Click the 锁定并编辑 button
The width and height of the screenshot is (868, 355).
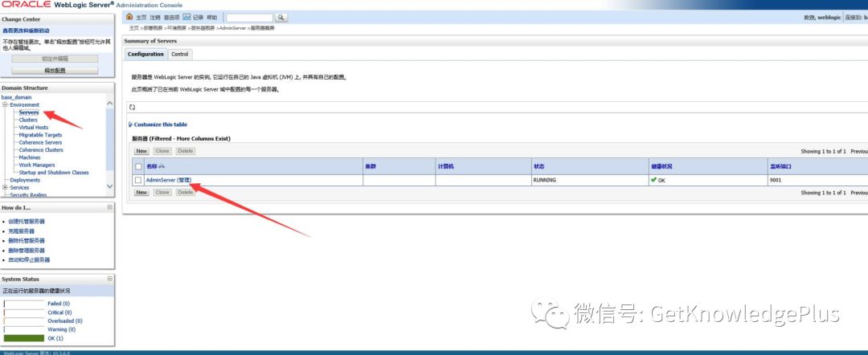click(55, 59)
